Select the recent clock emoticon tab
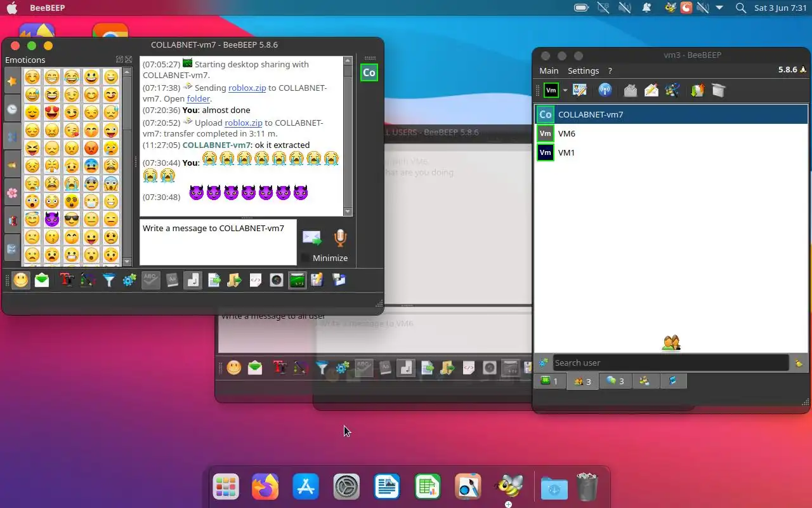812x508 pixels. pyautogui.click(x=12, y=109)
